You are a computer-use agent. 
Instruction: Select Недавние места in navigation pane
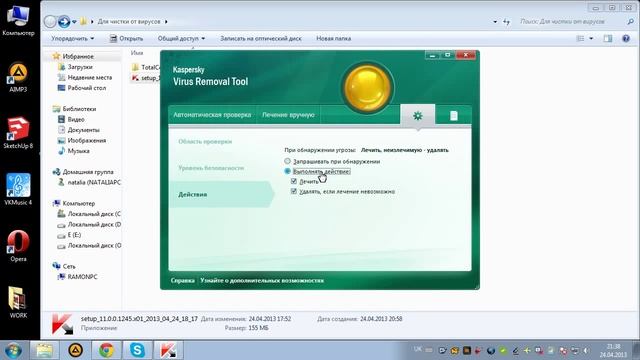pos(85,77)
